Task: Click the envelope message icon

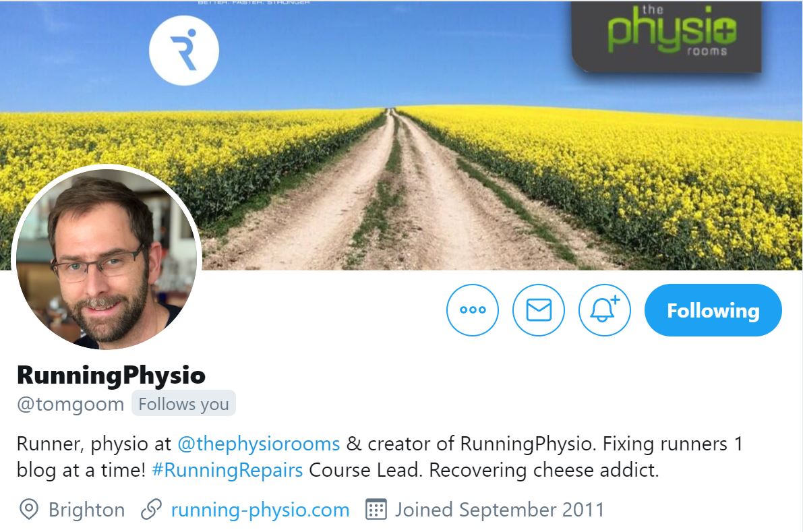Action: 539,309
